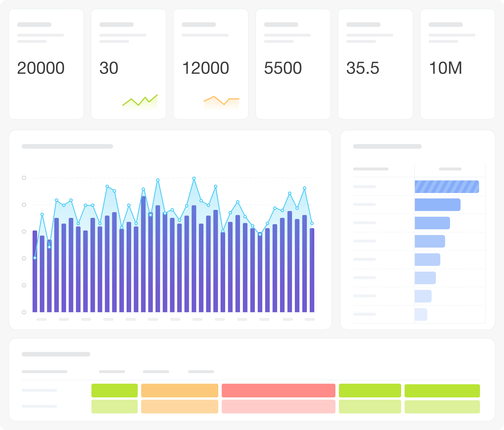Click the last bright green segment at the right end
The image size is (504, 430).
pyautogui.click(x=442, y=391)
